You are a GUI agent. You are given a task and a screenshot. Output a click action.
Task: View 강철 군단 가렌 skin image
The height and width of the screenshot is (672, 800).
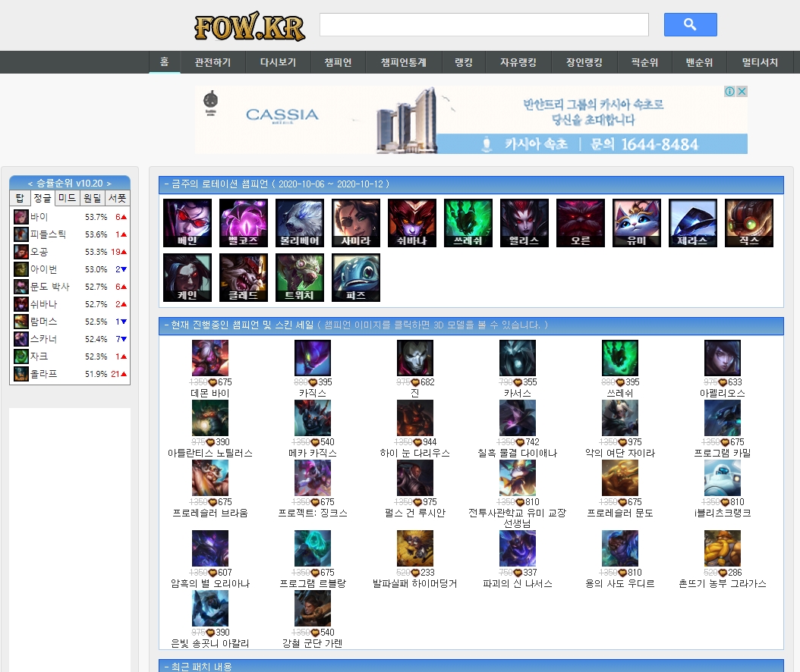(x=313, y=608)
